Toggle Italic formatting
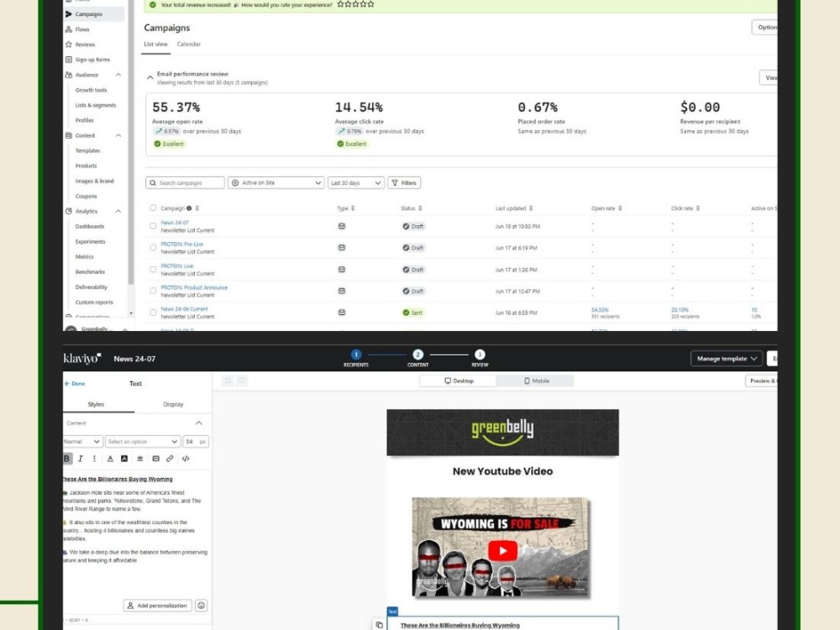This screenshot has height=630, width=840. click(81, 459)
